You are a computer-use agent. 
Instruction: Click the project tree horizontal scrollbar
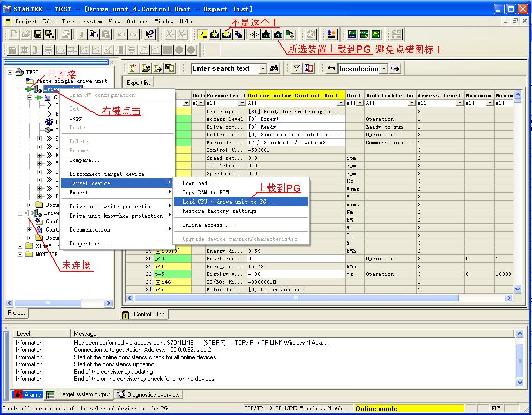[48, 303]
